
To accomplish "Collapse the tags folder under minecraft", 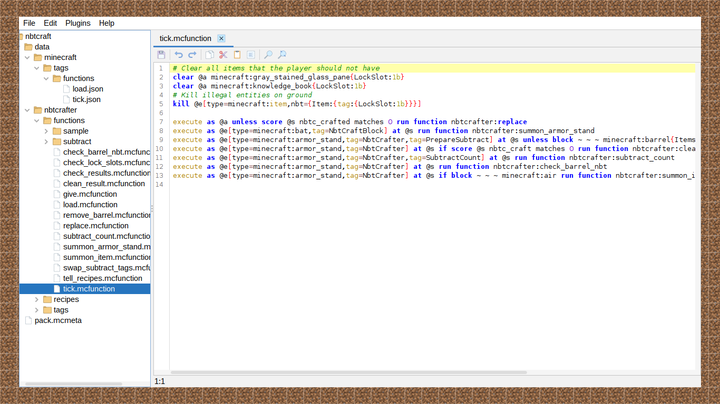I will coord(37,68).
